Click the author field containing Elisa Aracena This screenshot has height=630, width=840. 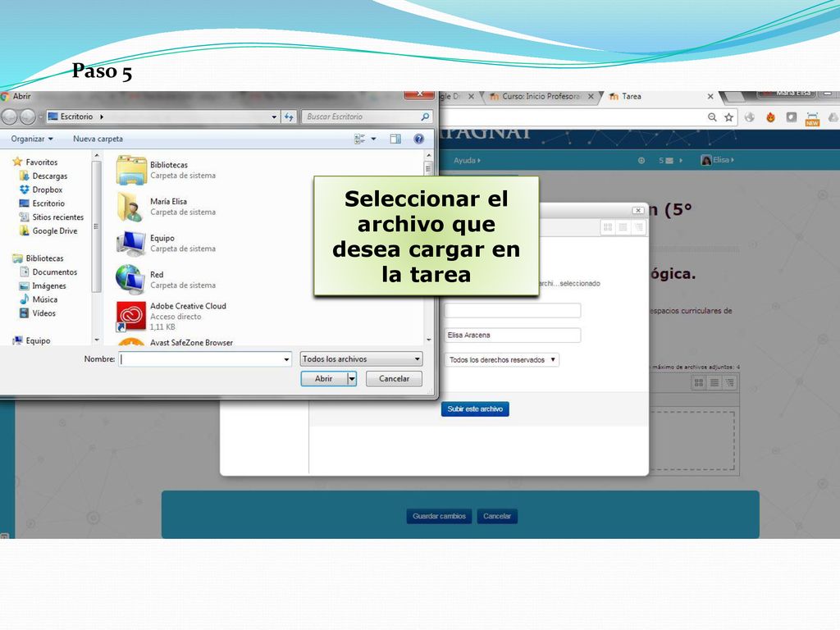click(512, 336)
